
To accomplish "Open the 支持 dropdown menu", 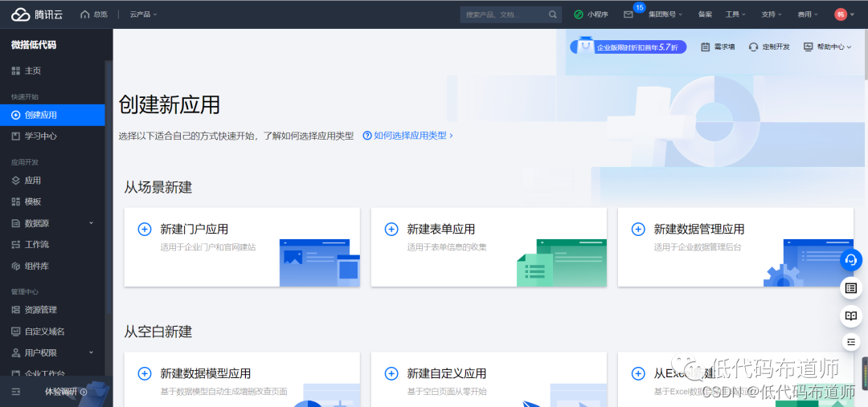I will (772, 14).
